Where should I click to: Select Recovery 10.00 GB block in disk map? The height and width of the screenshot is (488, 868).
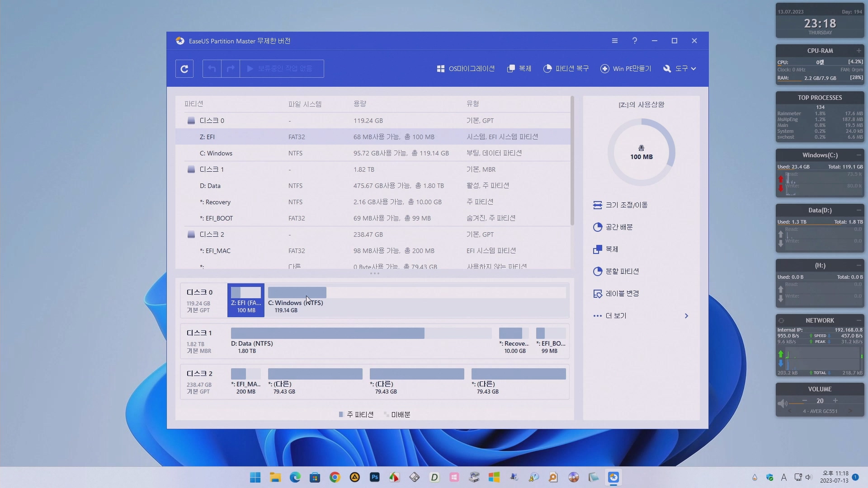tap(514, 341)
